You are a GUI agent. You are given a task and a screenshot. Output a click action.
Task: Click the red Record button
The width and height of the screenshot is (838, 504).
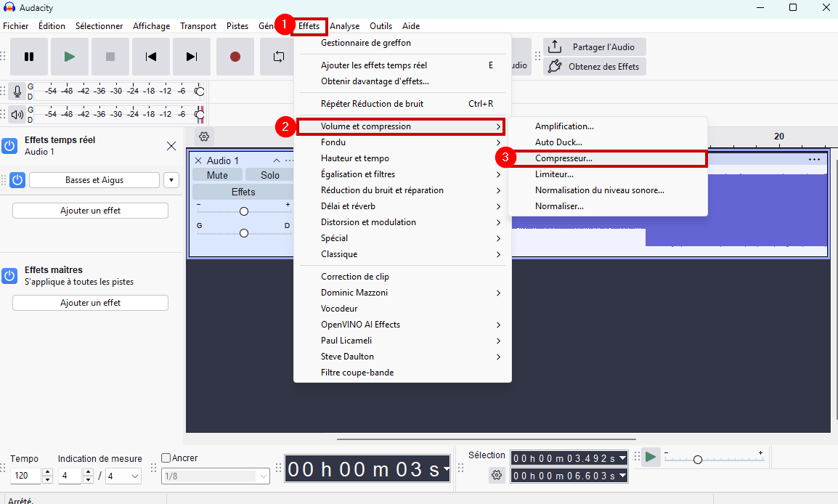(x=235, y=57)
